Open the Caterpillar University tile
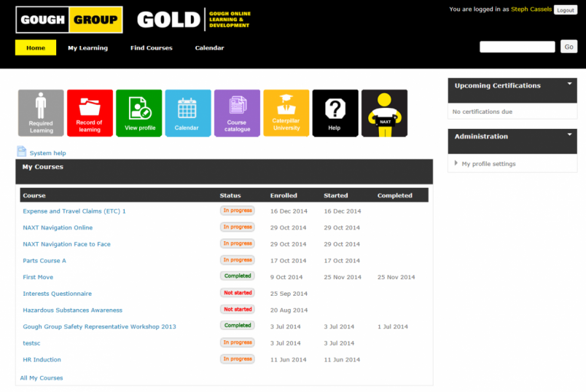The image size is (586, 392). point(286,113)
